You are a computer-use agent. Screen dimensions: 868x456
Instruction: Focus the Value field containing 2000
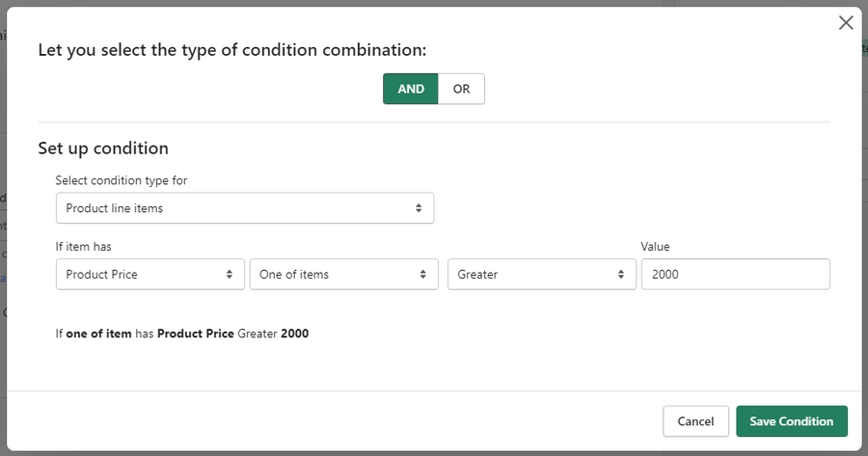point(735,275)
